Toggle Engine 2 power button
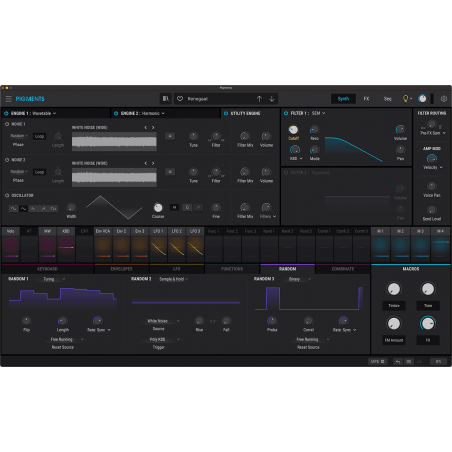The image size is (452, 452). coord(116,113)
